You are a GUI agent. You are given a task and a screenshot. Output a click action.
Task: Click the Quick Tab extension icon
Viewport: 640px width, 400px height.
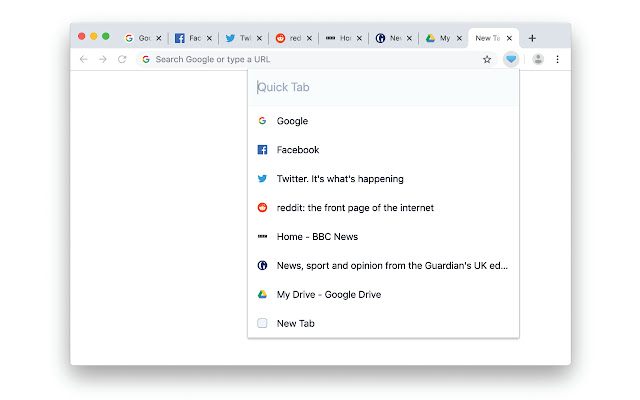click(x=511, y=59)
